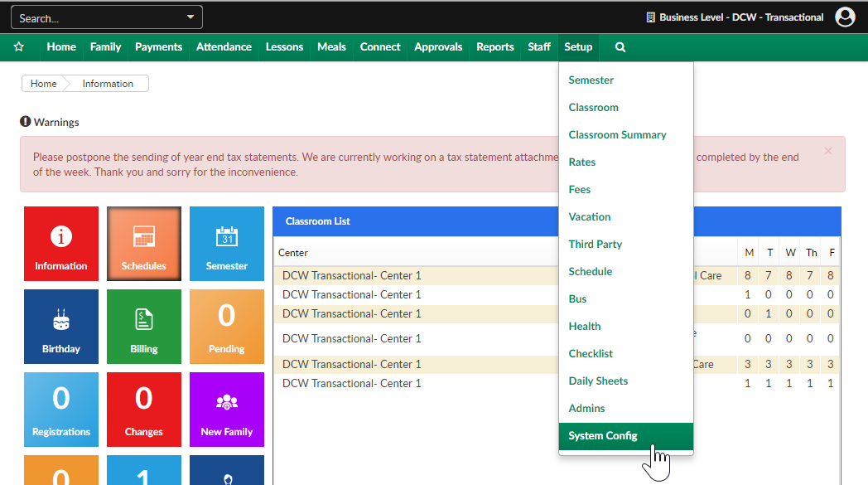Open the Home menu
The image size is (868, 485).
tap(61, 47)
